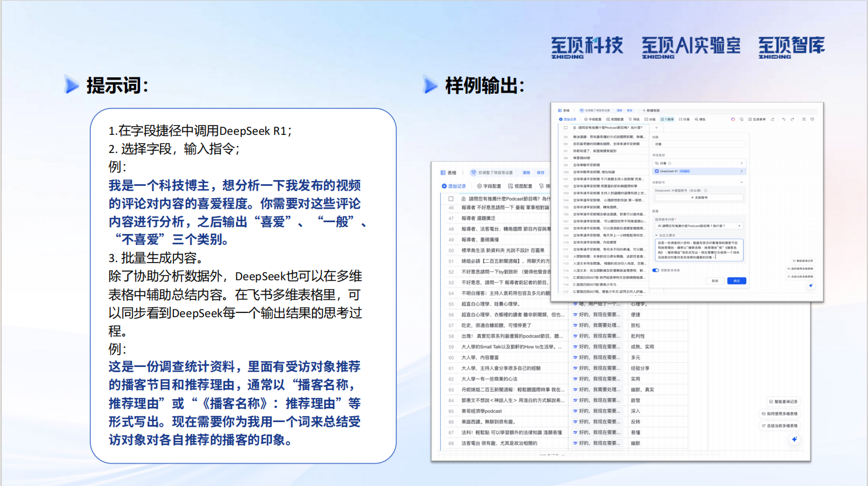The width and height of the screenshot is (868, 486).
Task: Click 清除 in the back screenshot
Action: click(x=526, y=173)
